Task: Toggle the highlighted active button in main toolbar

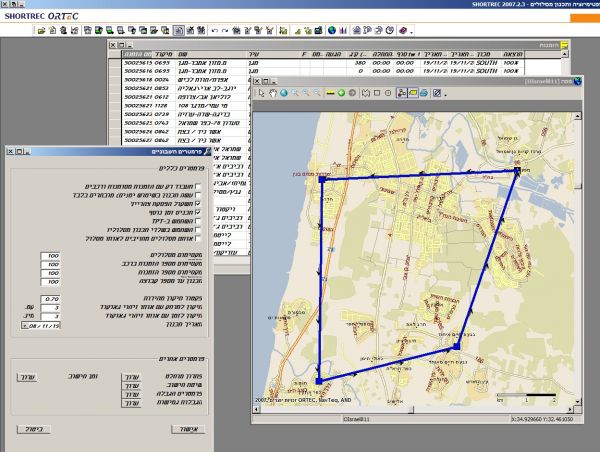Action: click(179, 31)
